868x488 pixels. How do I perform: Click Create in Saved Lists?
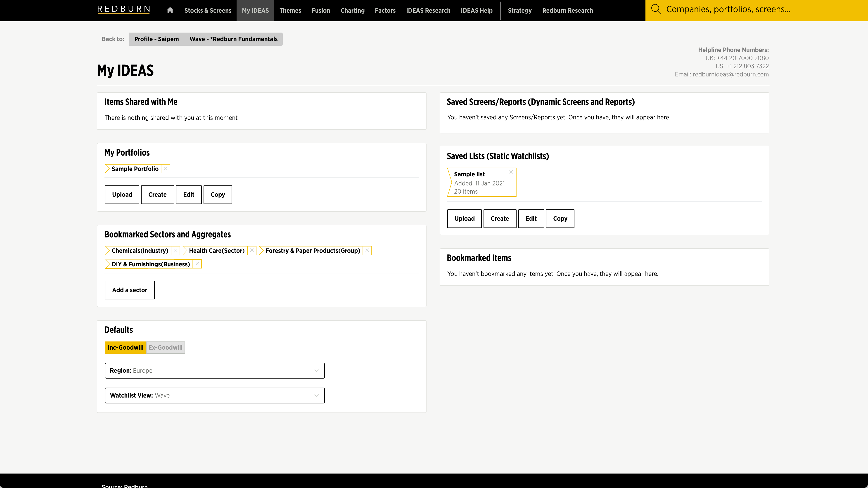pos(500,218)
